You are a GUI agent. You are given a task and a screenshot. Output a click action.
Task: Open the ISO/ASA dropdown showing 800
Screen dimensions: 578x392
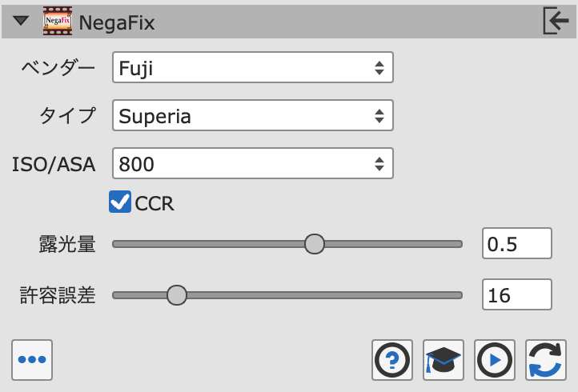pyautogui.click(x=252, y=165)
